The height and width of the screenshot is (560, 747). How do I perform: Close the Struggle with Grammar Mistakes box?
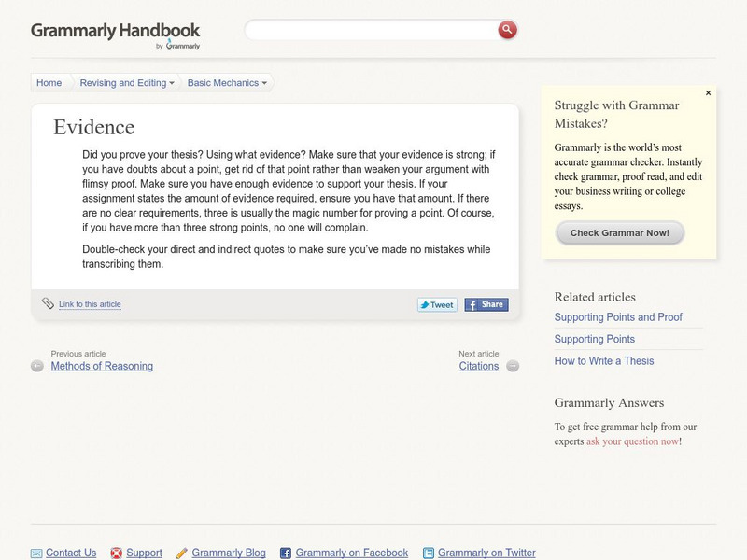click(708, 92)
